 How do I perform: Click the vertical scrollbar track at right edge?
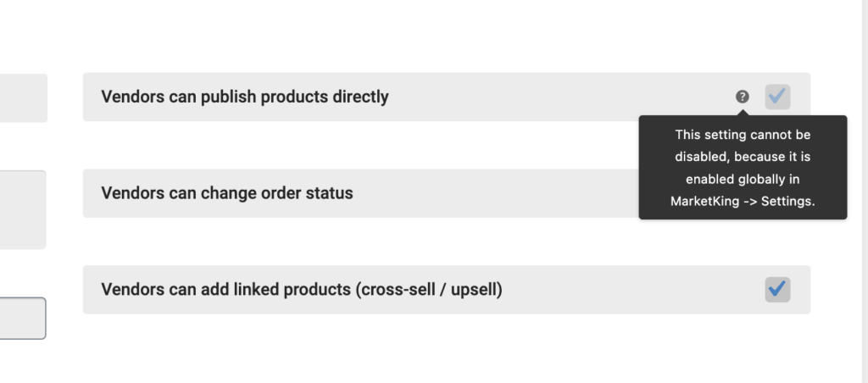(x=864, y=191)
